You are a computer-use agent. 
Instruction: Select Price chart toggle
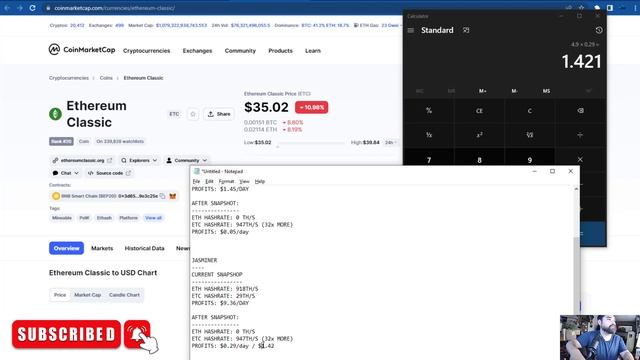60,295
